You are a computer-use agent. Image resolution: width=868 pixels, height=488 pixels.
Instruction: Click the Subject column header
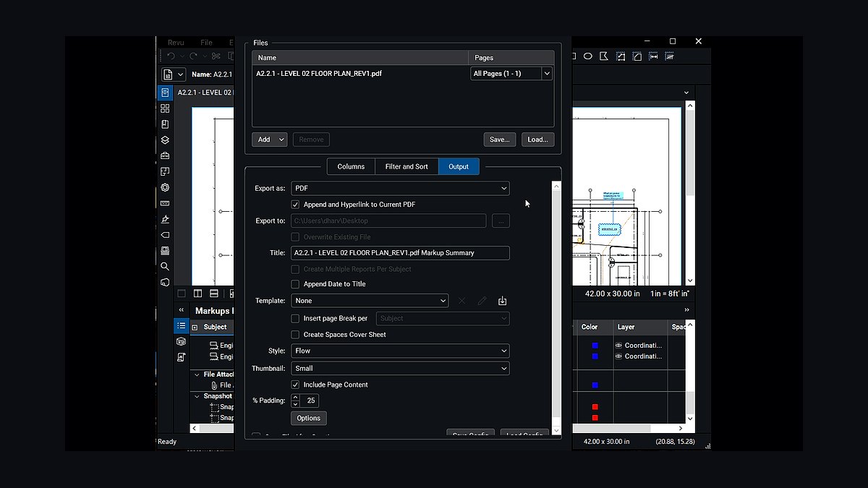(x=215, y=327)
